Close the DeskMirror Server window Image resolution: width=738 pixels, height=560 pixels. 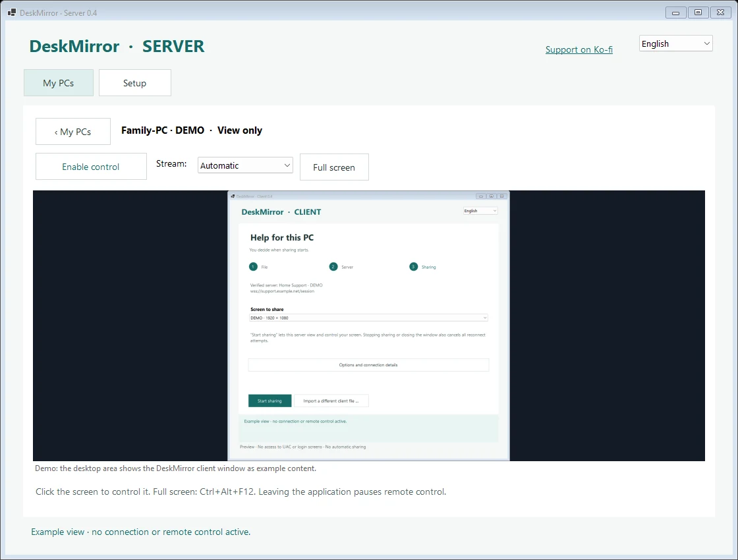[721, 13]
